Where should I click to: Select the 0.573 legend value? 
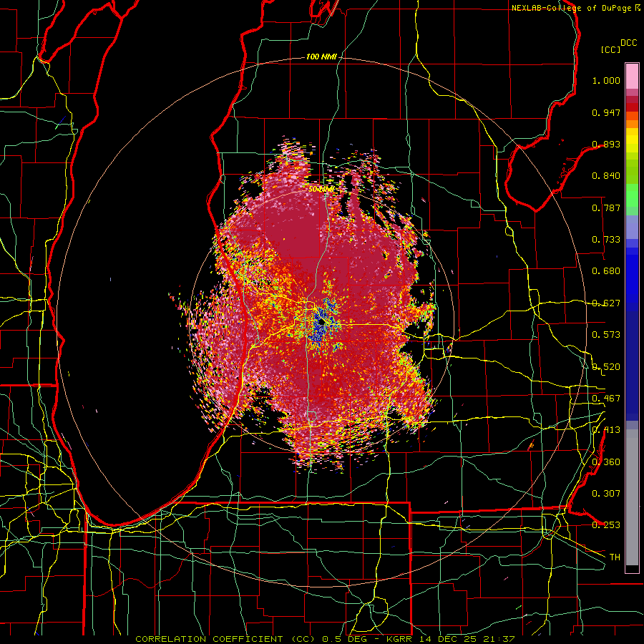(606, 335)
